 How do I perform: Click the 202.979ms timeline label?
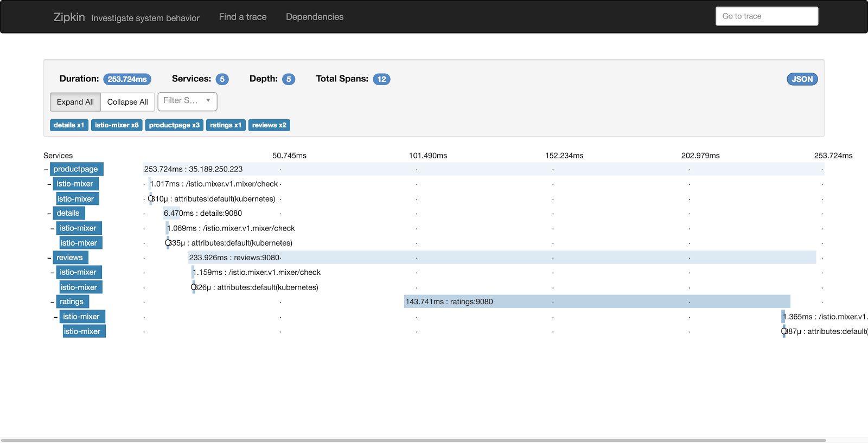click(x=700, y=156)
